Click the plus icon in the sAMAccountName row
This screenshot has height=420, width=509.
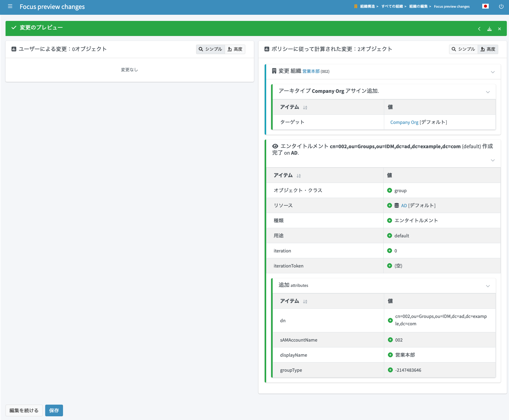pyautogui.click(x=390, y=340)
